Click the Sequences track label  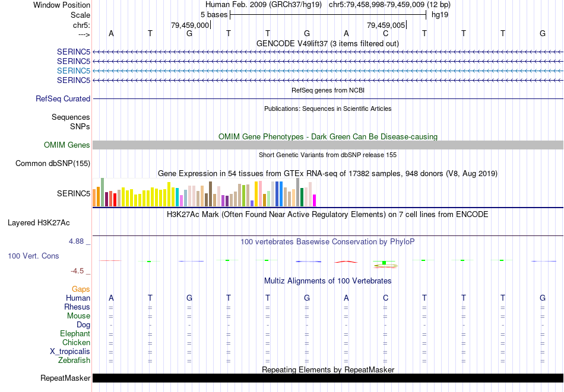(71, 117)
